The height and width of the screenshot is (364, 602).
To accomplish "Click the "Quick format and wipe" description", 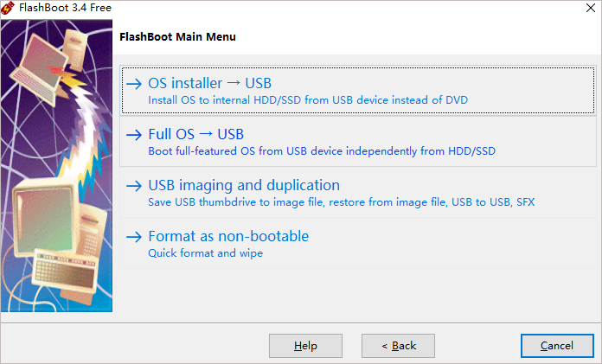I will 205,253.
